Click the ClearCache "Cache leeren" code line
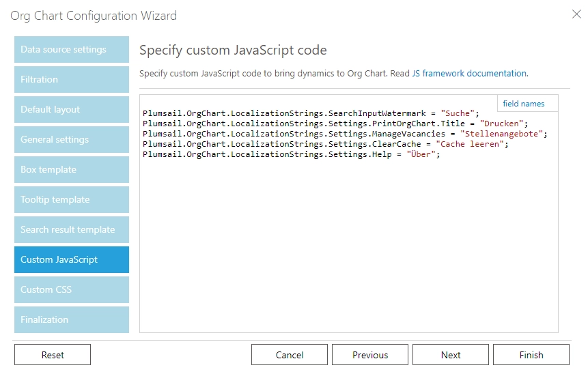Viewport: 588px width, 374px height. (326, 144)
